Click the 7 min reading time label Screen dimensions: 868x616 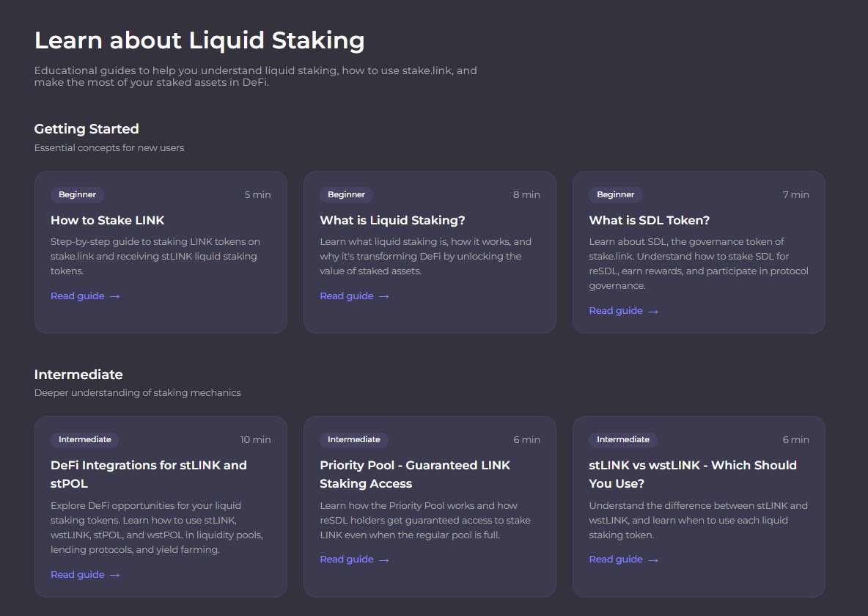[x=795, y=194]
